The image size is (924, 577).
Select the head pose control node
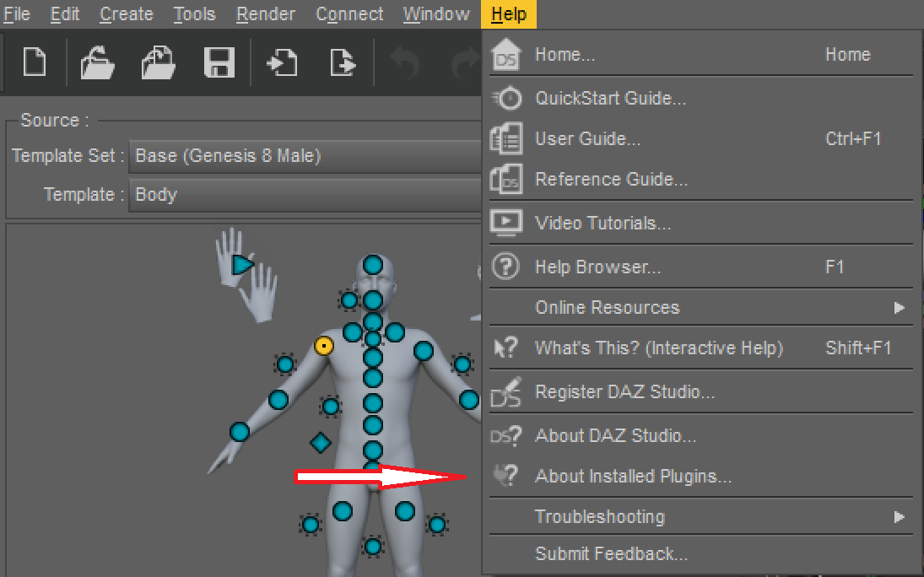click(x=372, y=265)
